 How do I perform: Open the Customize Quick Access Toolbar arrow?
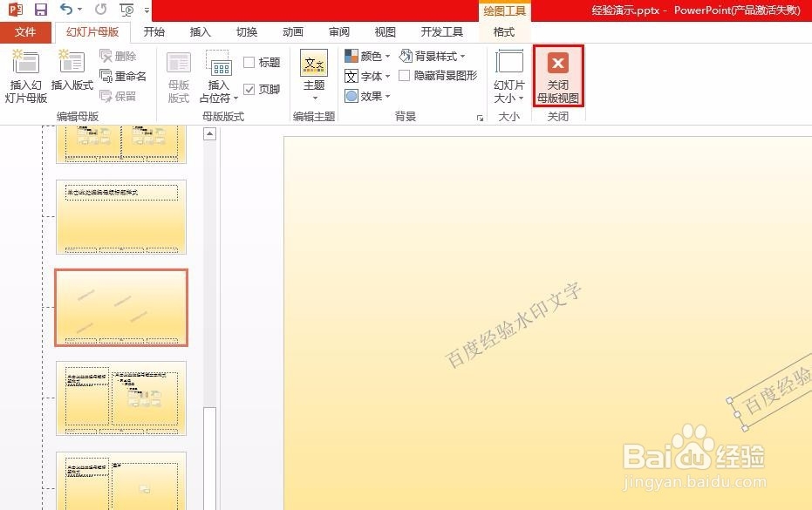pyautogui.click(x=147, y=10)
